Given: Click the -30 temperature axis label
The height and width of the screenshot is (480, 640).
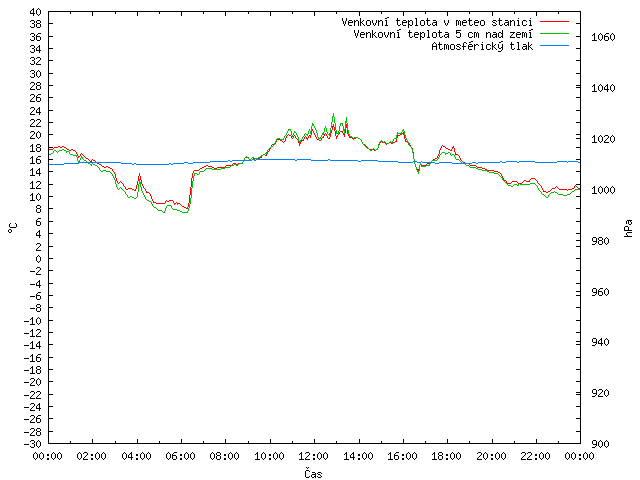Looking at the screenshot, I should pyautogui.click(x=33, y=444).
